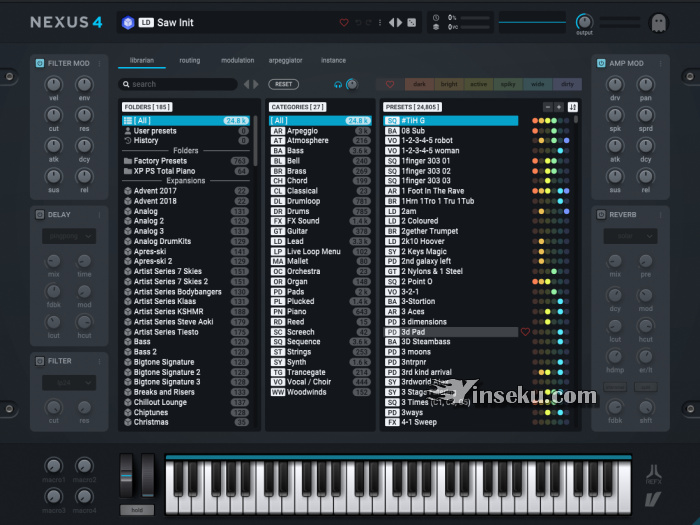Screen dimensions: 700x525
Task: Click the RESET button
Action: [x=284, y=84]
